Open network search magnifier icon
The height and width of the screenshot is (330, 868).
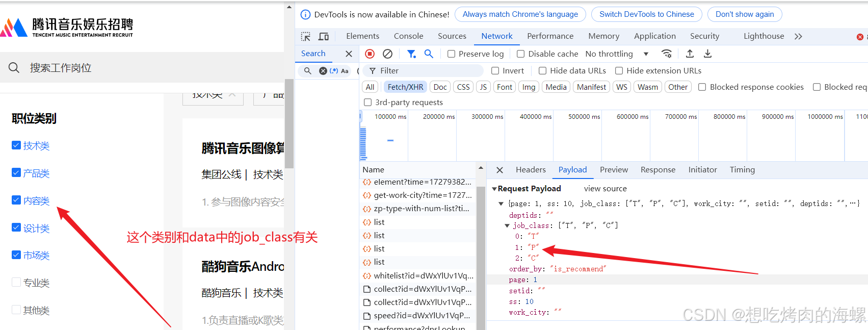[429, 54]
